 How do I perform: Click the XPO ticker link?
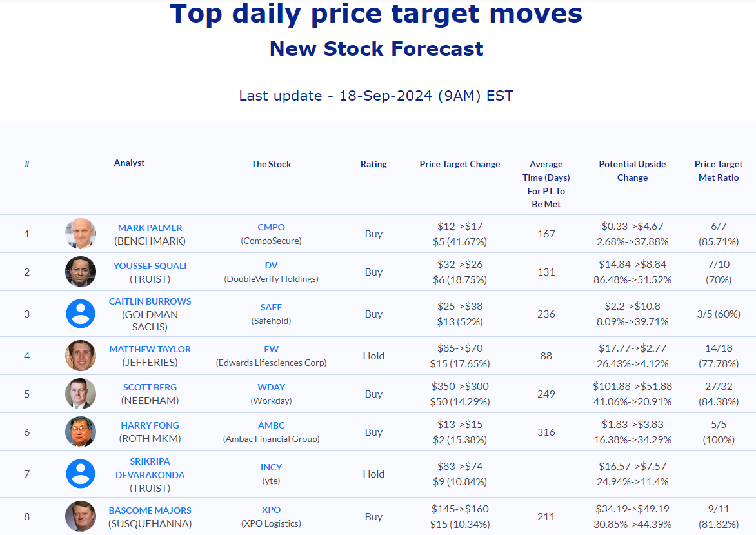[x=271, y=510]
